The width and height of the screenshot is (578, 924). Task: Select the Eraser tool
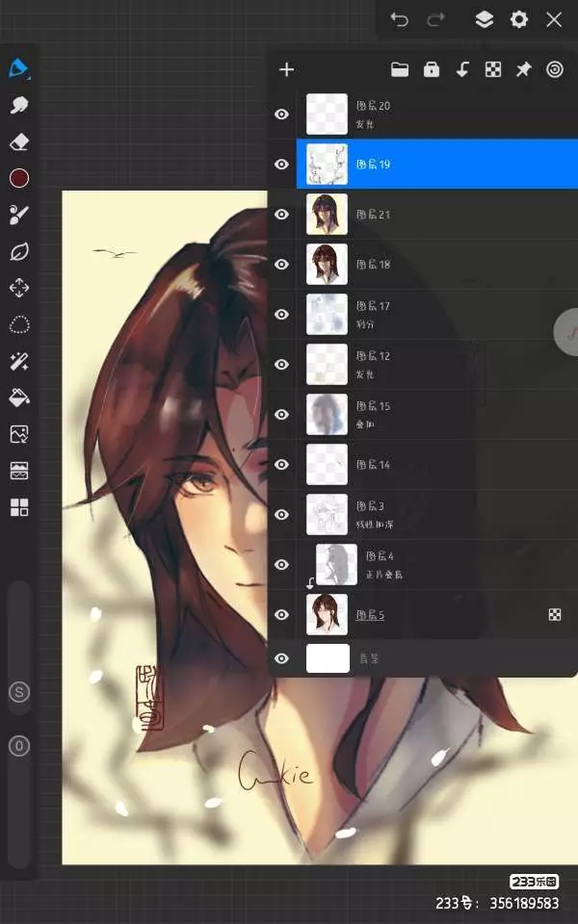pos(19,141)
